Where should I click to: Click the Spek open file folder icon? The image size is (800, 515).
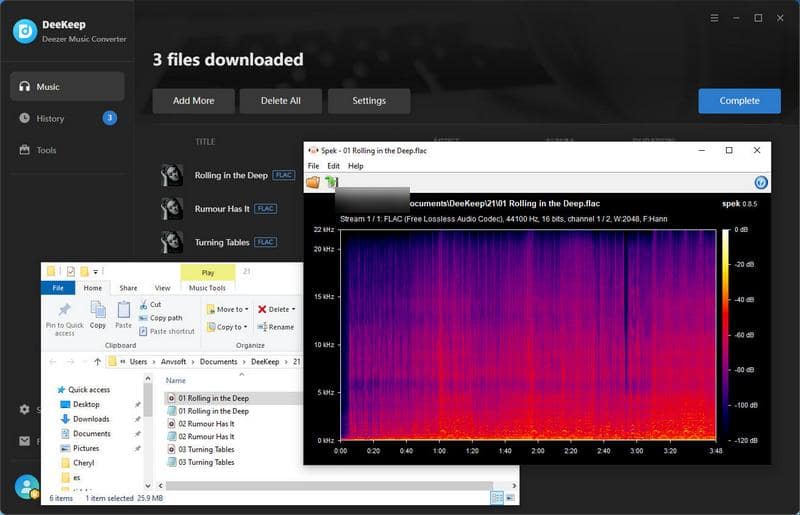313,182
